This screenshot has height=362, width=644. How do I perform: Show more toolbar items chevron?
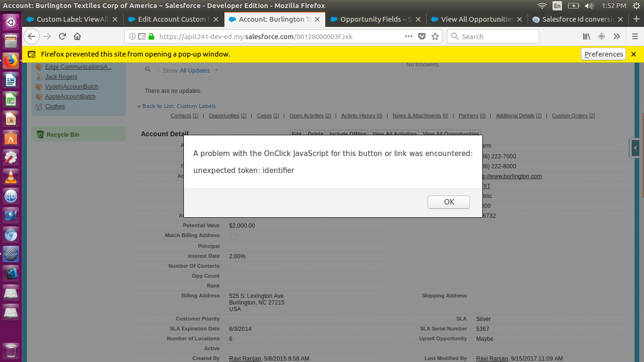coord(617,36)
